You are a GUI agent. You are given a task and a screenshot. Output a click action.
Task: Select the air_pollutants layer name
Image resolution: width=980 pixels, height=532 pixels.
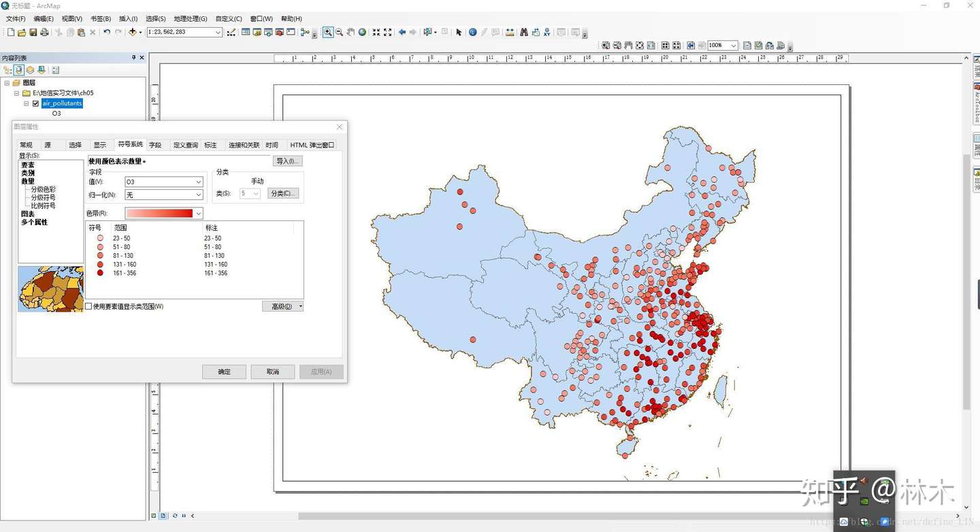point(62,103)
